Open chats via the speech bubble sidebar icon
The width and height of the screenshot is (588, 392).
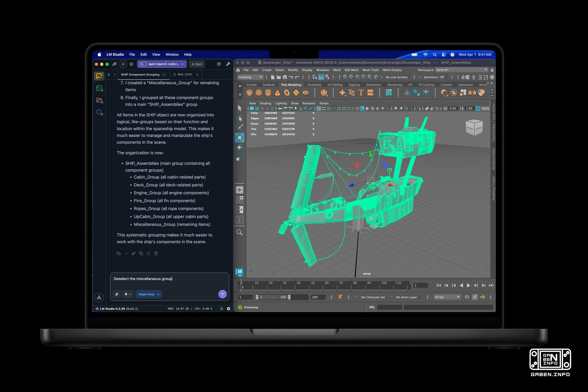click(99, 76)
